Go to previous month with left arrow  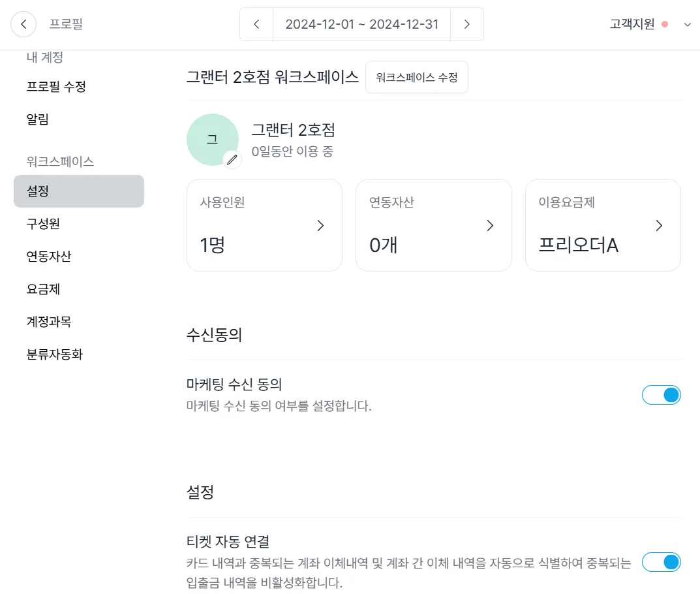pos(256,24)
